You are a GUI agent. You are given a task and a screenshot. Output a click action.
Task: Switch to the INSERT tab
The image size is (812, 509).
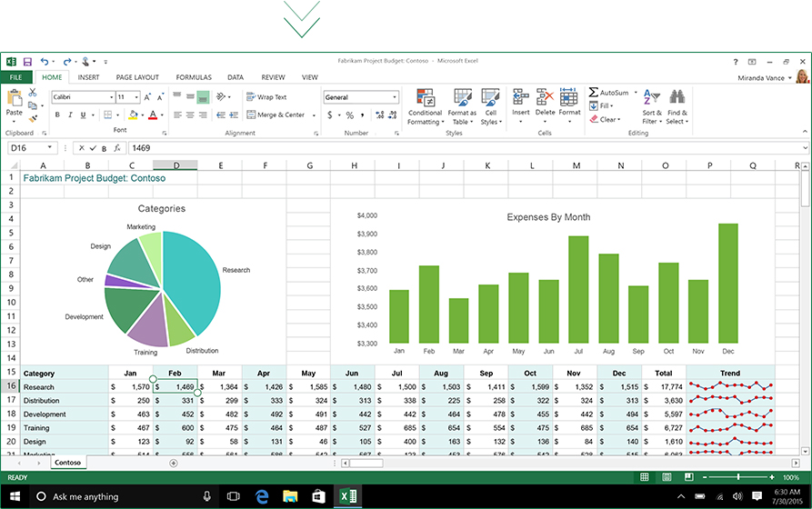coord(88,77)
